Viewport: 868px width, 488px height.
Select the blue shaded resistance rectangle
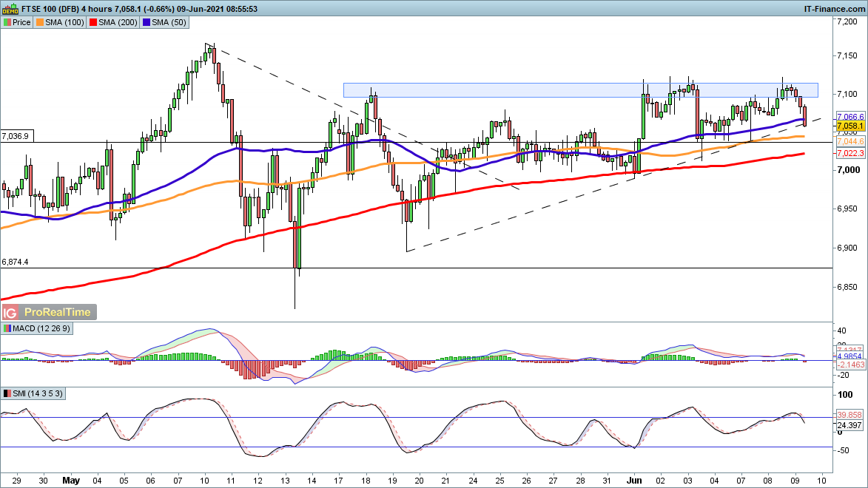(580, 89)
